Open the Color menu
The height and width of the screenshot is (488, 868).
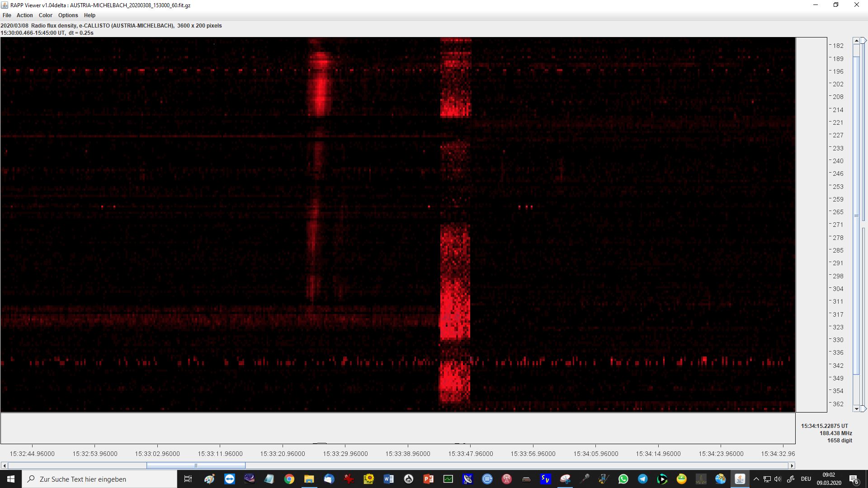[46, 15]
